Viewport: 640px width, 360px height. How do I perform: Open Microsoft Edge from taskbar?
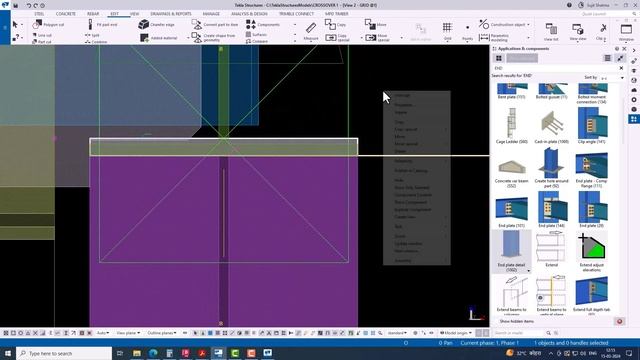point(153,353)
